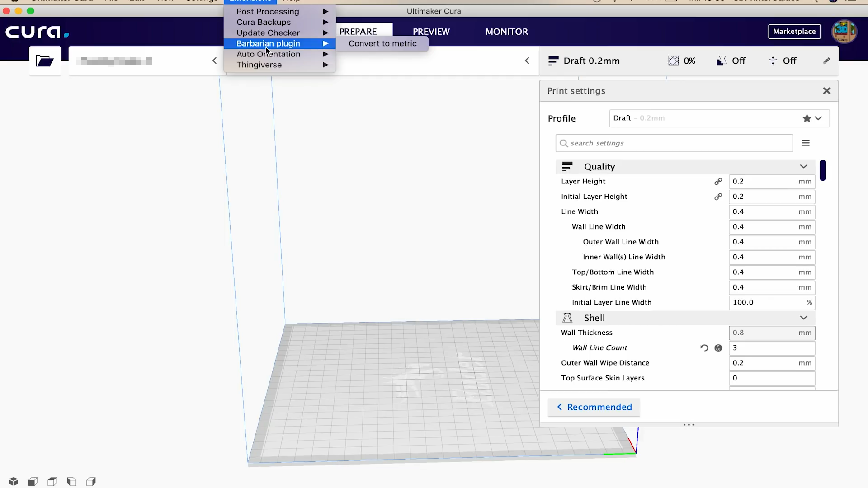Expand Post Processing submenu
Screen dimensions: 868x488
coord(280,11)
